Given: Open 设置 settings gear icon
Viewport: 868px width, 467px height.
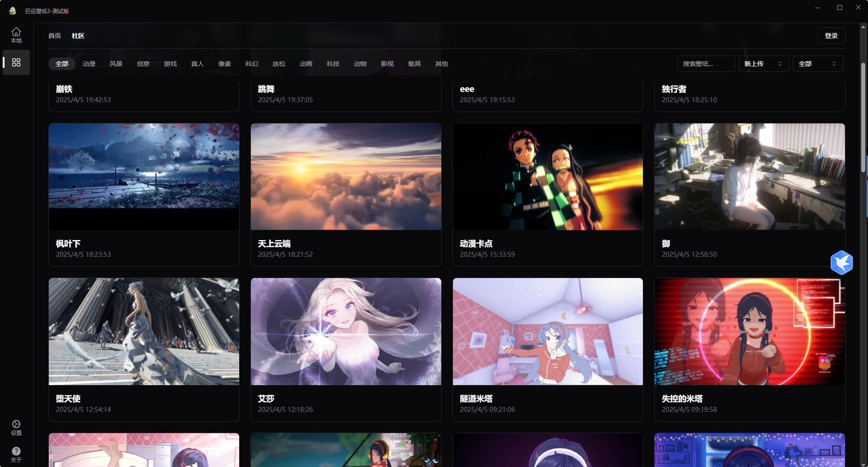Looking at the screenshot, I should click(x=16, y=427).
